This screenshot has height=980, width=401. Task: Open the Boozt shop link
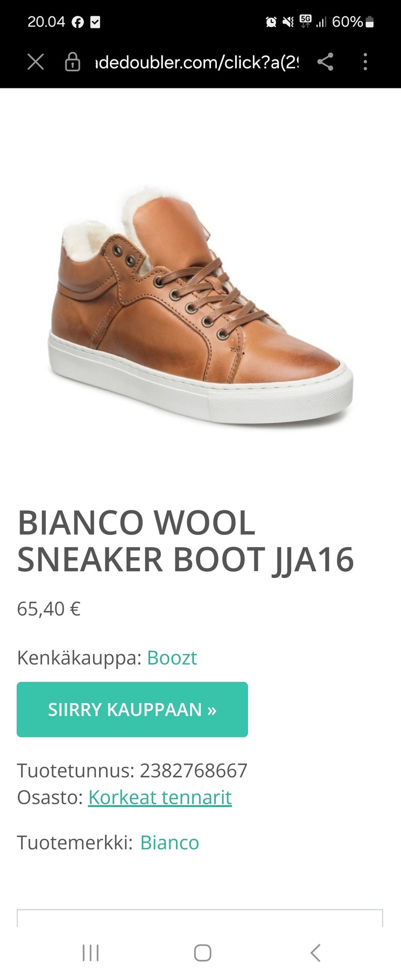click(172, 658)
